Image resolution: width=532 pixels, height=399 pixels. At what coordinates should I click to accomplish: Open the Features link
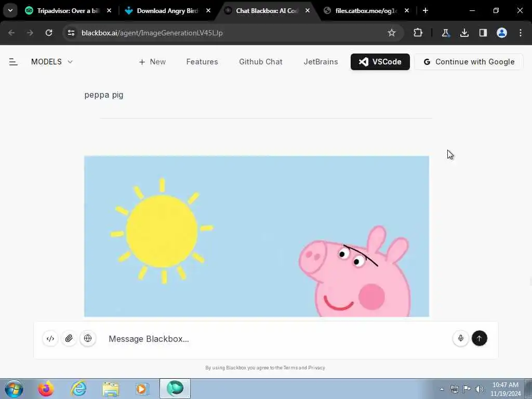(202, 62)
